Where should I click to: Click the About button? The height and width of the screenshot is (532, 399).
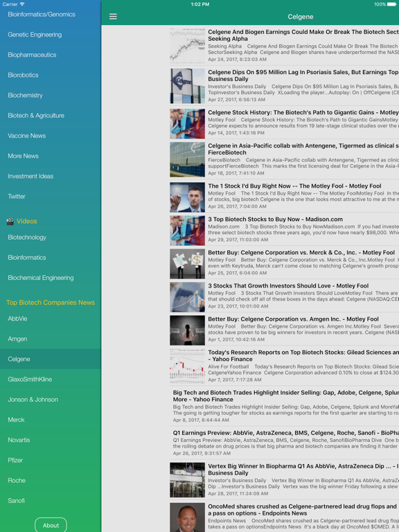click(x=51, y=525)
